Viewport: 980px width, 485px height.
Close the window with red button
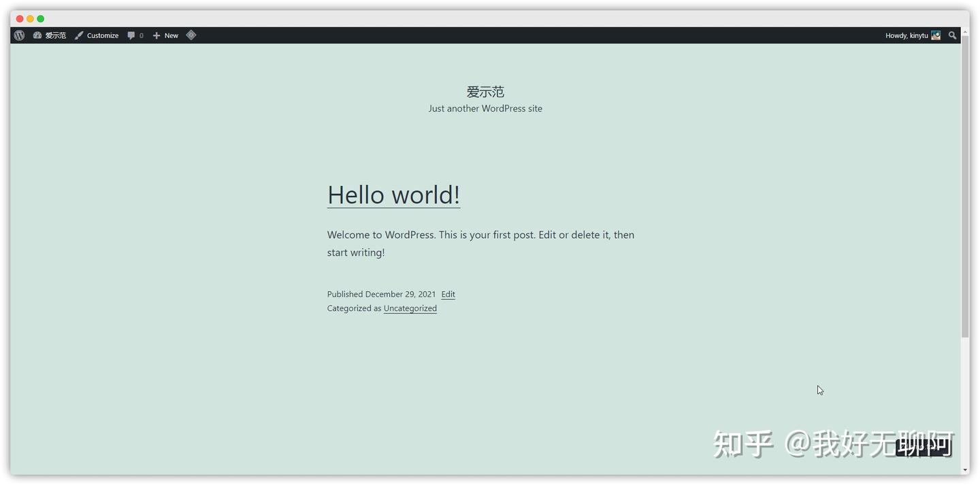(x=20, y=18)
